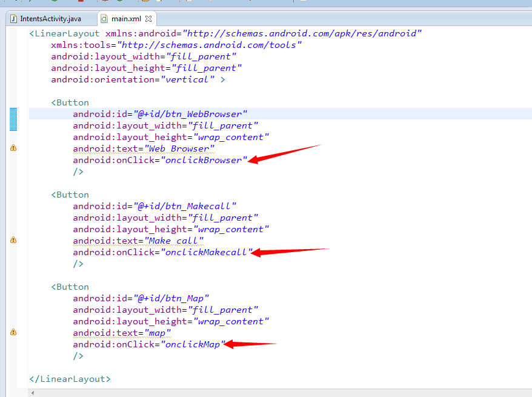The image size is (532, 397).
Task: Click the onclickBrowser attribute value
Action: coord(204,160)
